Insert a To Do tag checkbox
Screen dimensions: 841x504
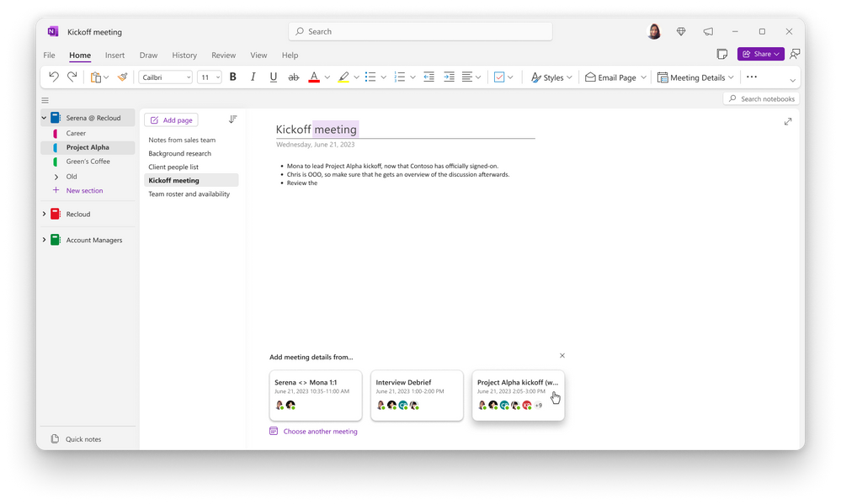click(501, 77)
